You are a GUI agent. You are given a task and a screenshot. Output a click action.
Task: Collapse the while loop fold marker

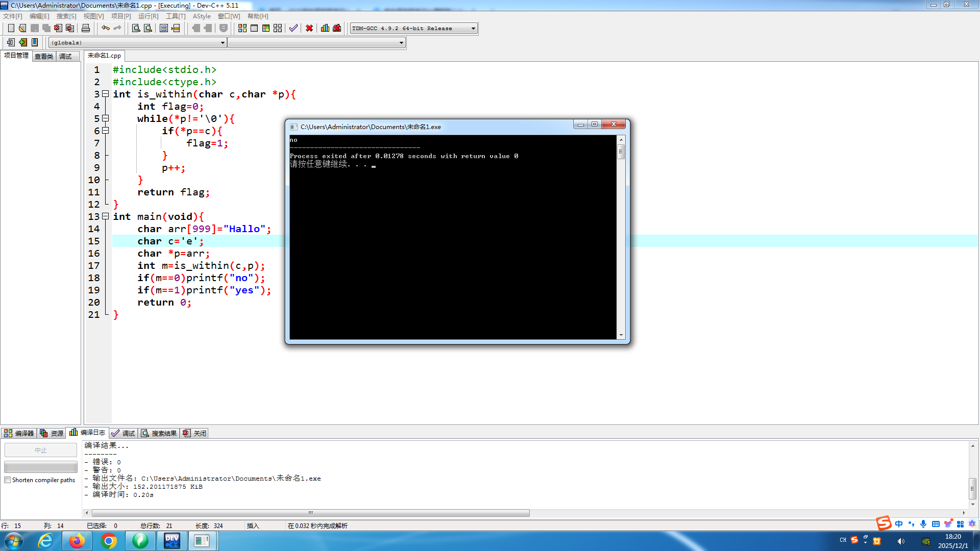point(106,118)
